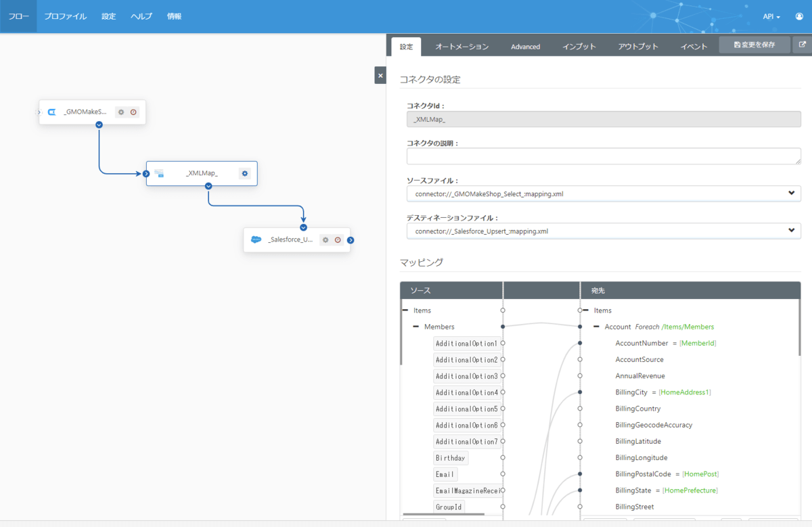Select AdditionalOption4 source field
This screenshot has height=527, width=812.
[467, 392]
